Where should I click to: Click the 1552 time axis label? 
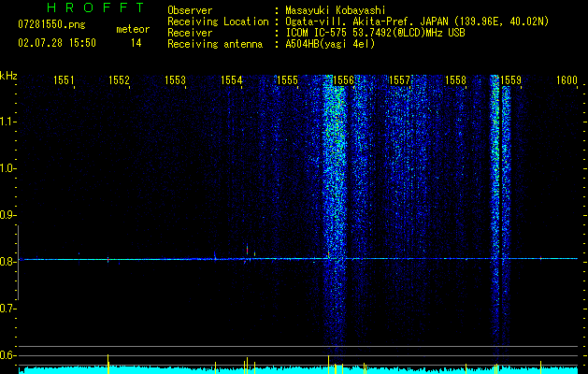pos(119,79)
